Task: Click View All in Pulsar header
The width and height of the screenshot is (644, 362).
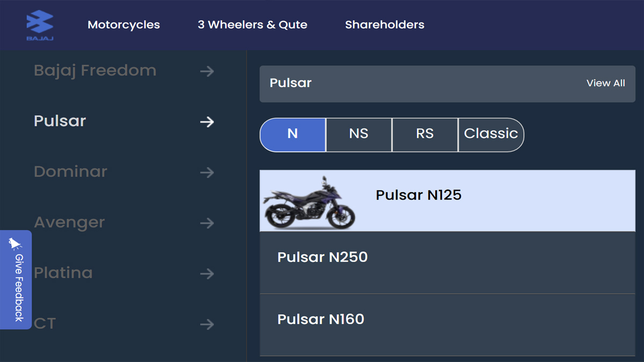Action: (606, 83)
